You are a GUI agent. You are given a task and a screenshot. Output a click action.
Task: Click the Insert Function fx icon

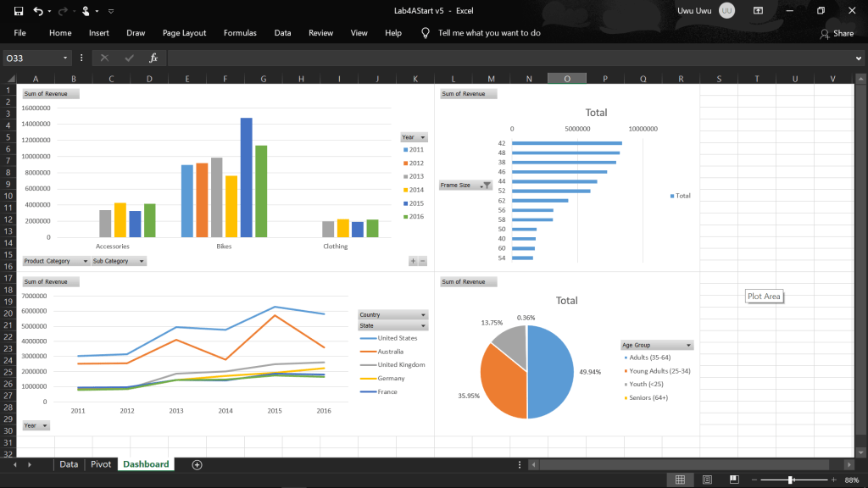point(153,58)
